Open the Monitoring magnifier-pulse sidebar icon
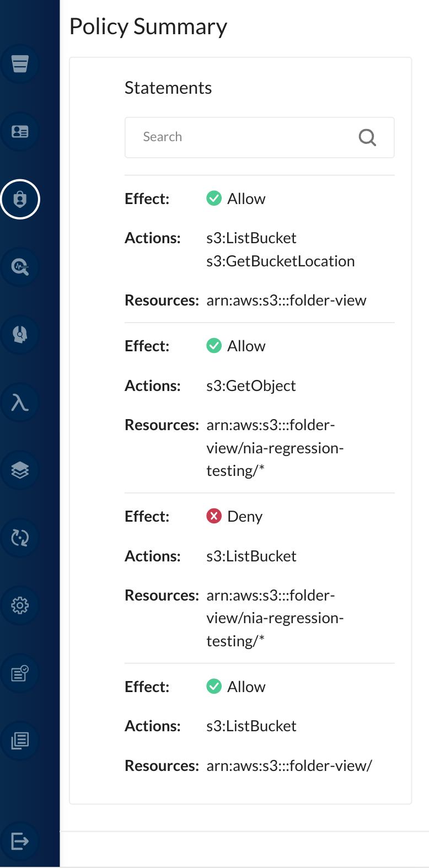The width and height of the screenshot is (429, 868). tap(20, 267)
